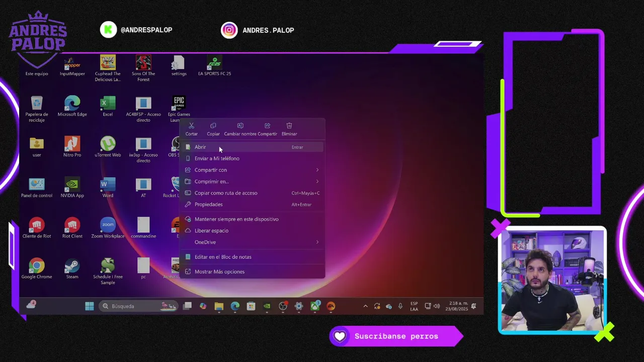Select the uTorrent Web icon
The image size is (644, 362).
(x=108, y=147)
